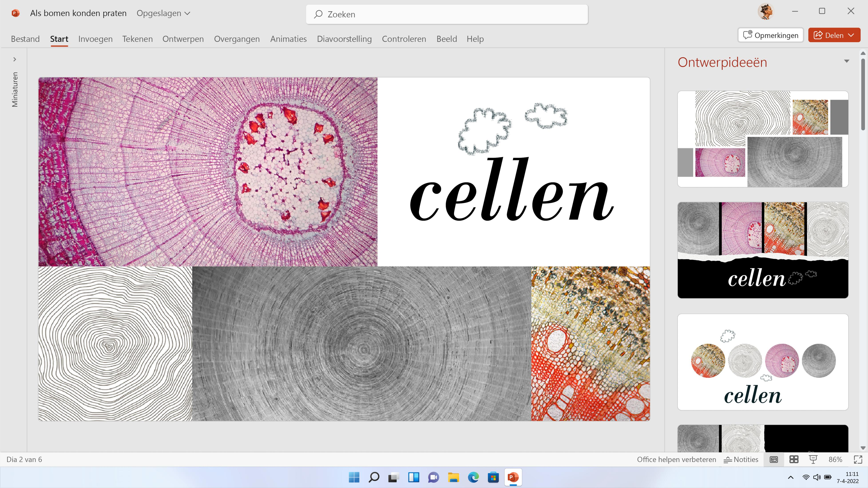Open Task View on taskbar
This screenshot has height=488, width=868.
(x=394, y=477)
